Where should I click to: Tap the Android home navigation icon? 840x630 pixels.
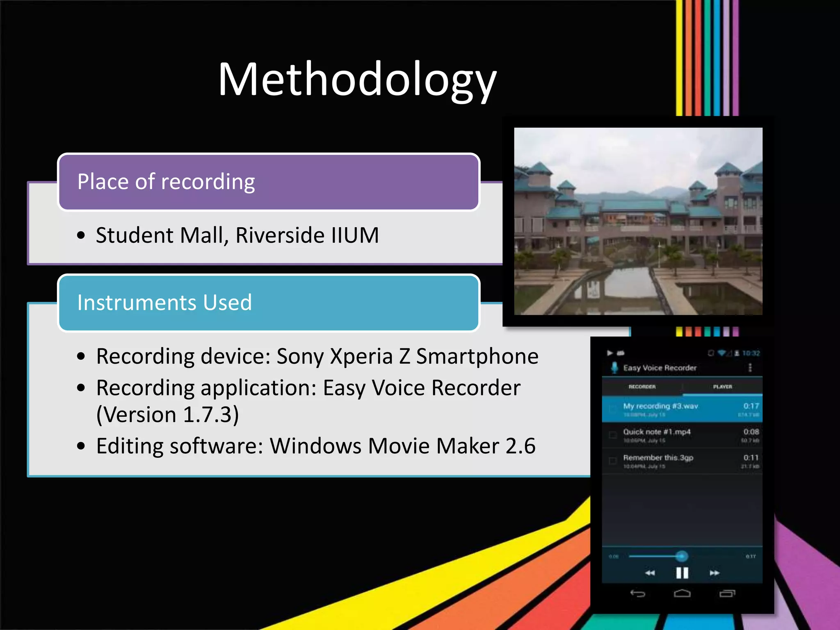tap(682, 593)
